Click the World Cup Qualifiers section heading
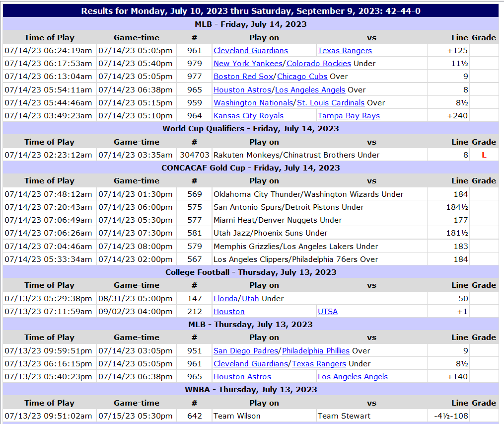Screen dimensions: 504x424 point(251,129)
